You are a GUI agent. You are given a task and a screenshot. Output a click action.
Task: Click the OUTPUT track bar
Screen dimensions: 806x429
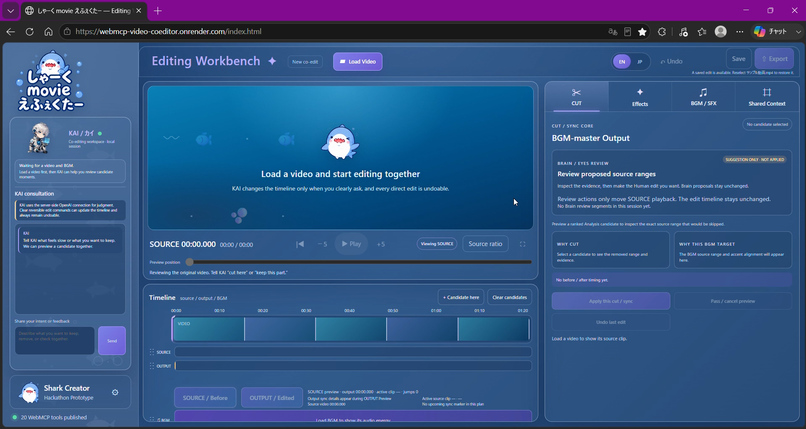[x=353, y=366]
